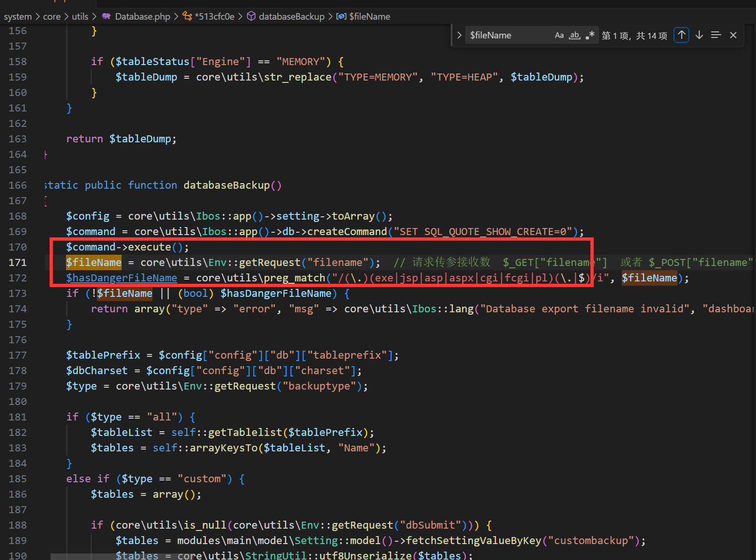Image resolution: width=756 pixels, height=560 pixels.
Task: Click "SET SQL_QUOTE_SHOW_CREATE=0" string
Action: pyautogui.click(x=483, y=232)
